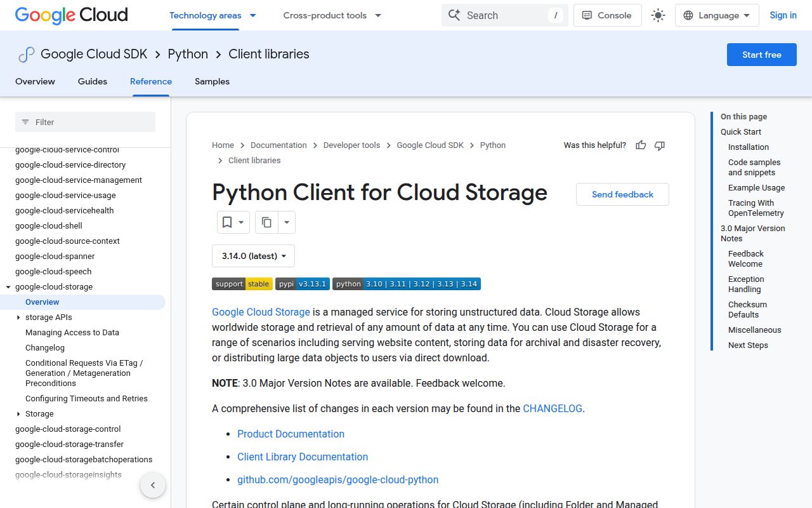Select google-cloud-shell in sidebar

pyautogui.click(x=49, y=226)
